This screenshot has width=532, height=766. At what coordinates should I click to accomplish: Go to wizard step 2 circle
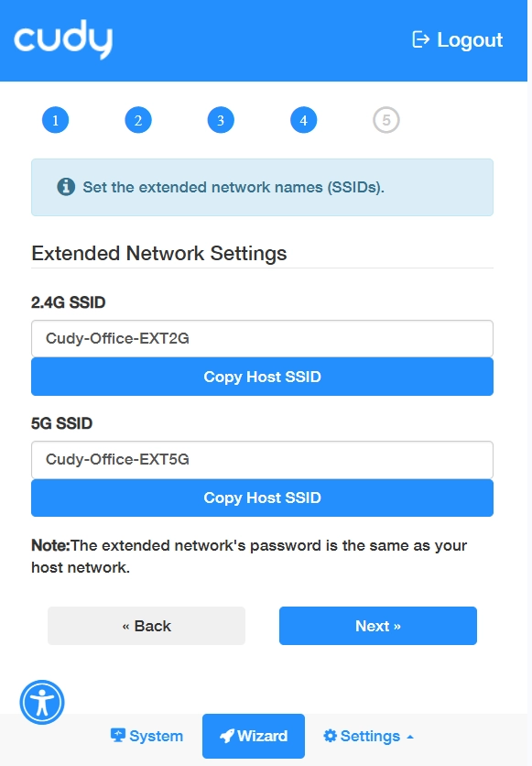coord(138,120)
